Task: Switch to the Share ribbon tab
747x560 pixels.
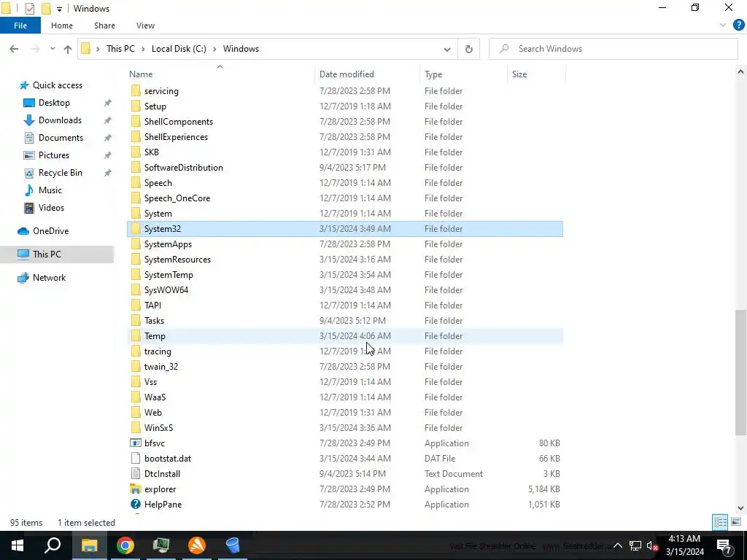Action: [104, 26]
